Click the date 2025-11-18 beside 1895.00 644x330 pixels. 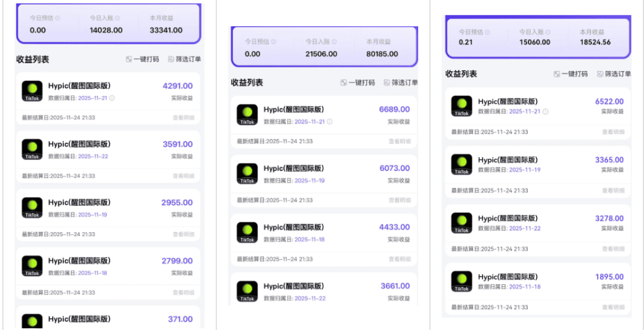click(x=525, y=287)
